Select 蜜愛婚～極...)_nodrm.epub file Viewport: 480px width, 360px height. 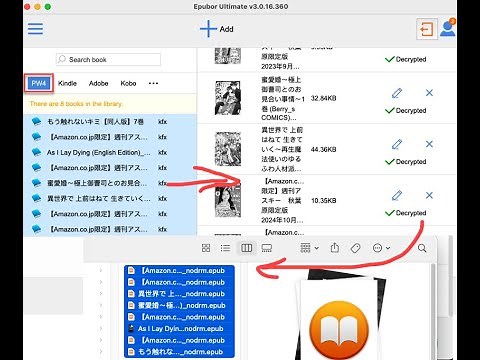click(x=179, y=305)
